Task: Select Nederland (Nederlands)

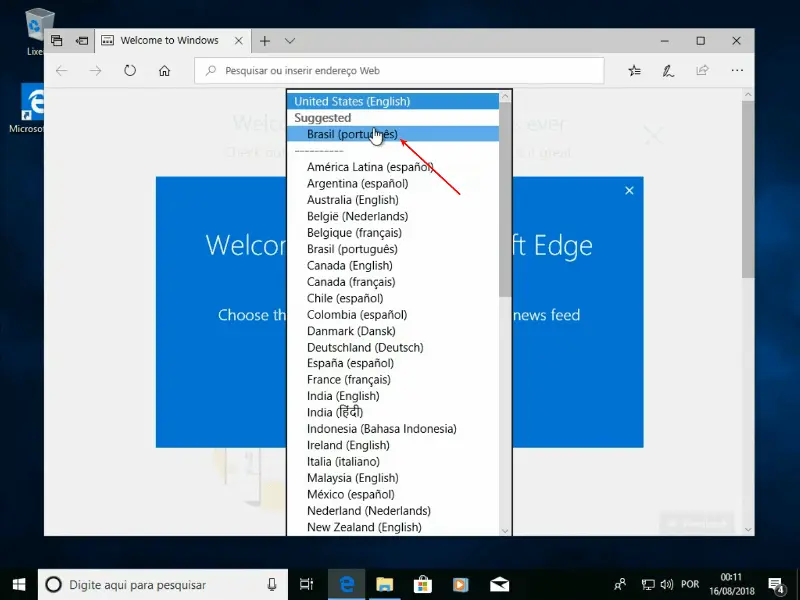Action: 393,511
